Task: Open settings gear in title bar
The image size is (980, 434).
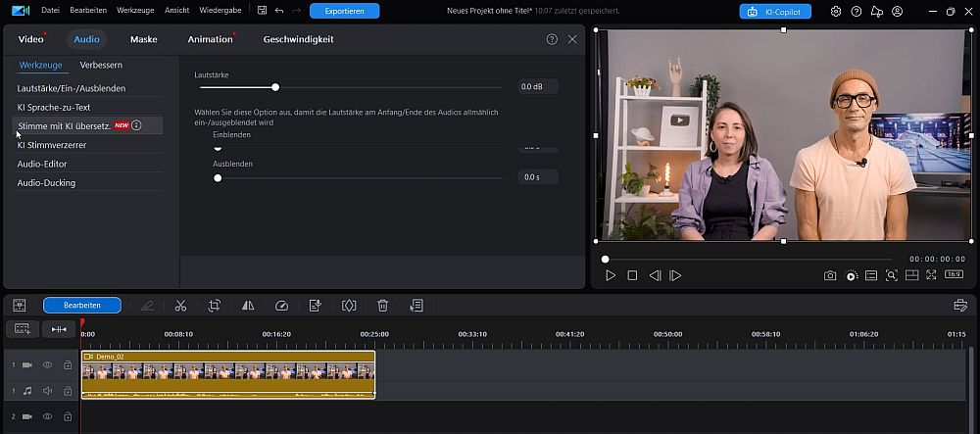Action: click(836, 11)
